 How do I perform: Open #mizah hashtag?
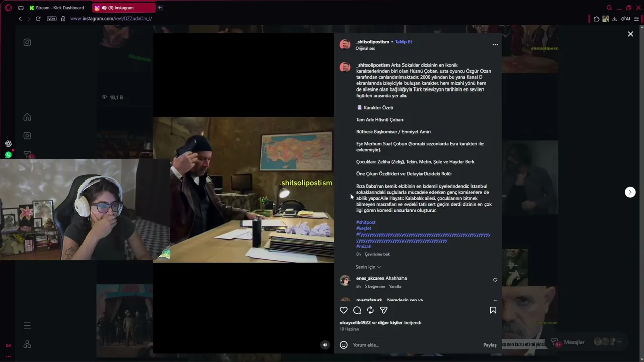click(x=364, y=246)
